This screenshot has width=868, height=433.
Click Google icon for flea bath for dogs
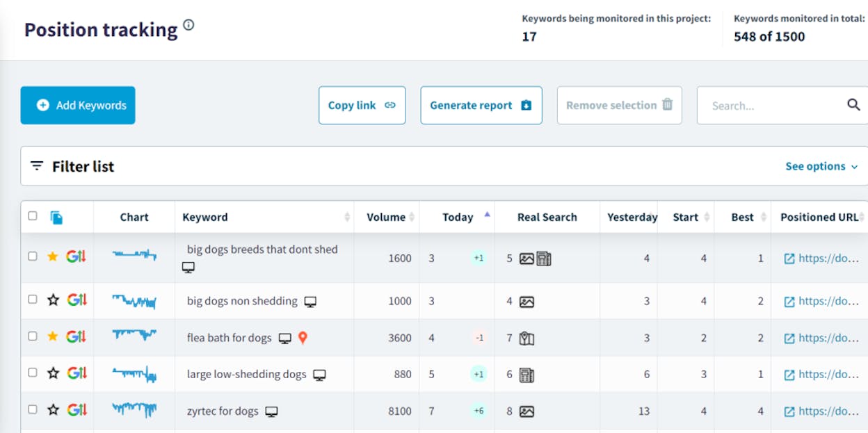[77, 336]
